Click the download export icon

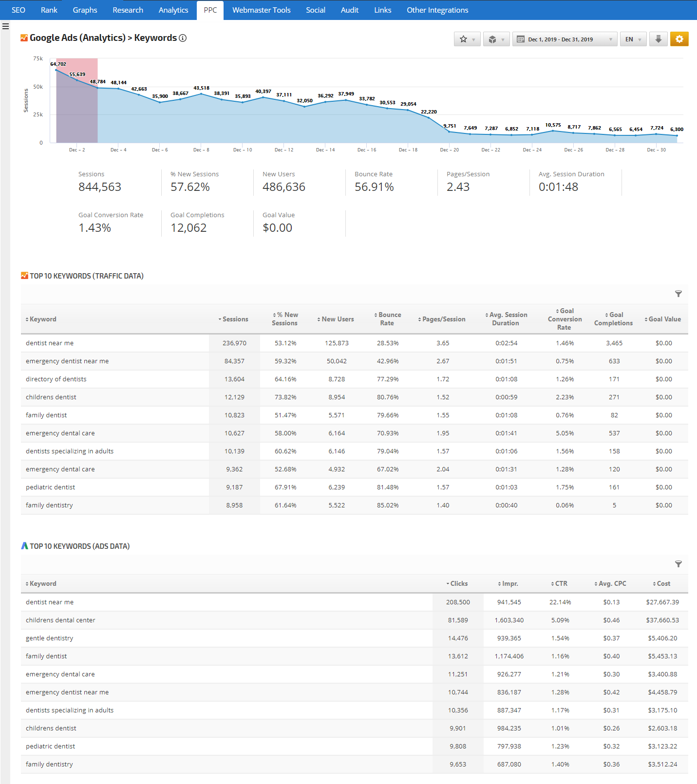[x=658, y=39]
